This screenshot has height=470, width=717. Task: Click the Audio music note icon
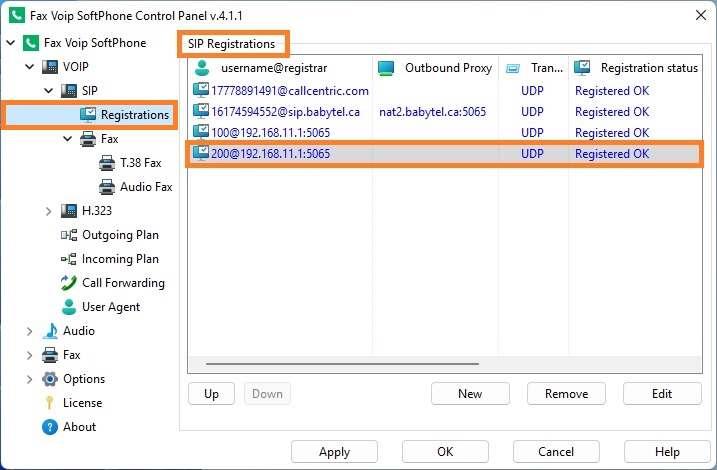[50, 331]
